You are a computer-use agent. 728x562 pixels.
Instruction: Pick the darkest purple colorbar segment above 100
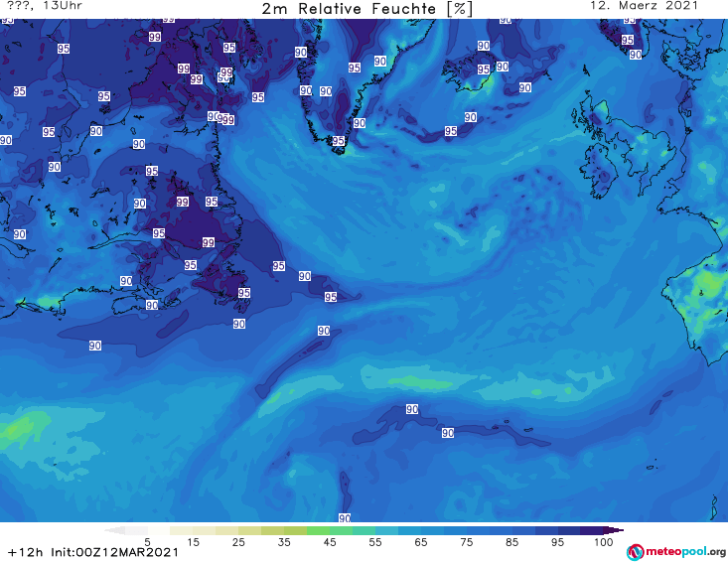tap(592, 530)
